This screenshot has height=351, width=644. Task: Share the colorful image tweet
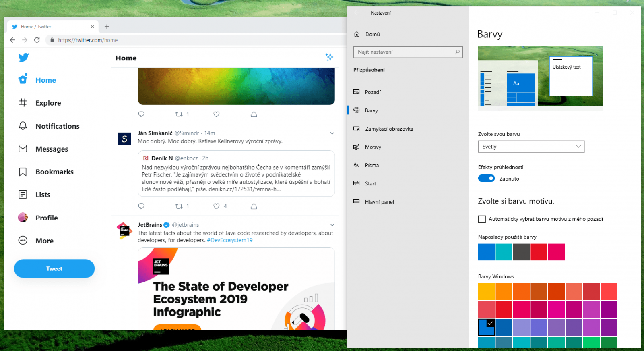(254, 114)
